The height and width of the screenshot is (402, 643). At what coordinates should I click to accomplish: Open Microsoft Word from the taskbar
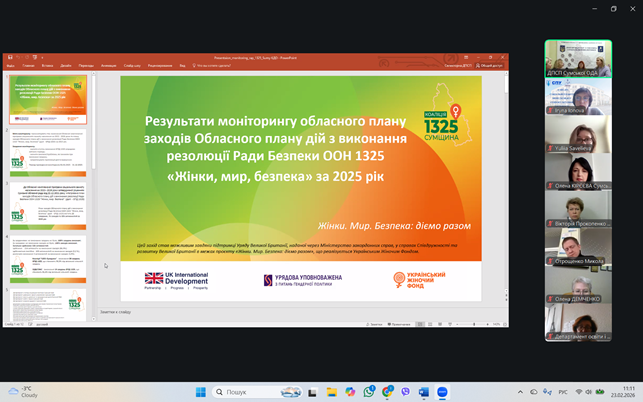pos(423,392)
